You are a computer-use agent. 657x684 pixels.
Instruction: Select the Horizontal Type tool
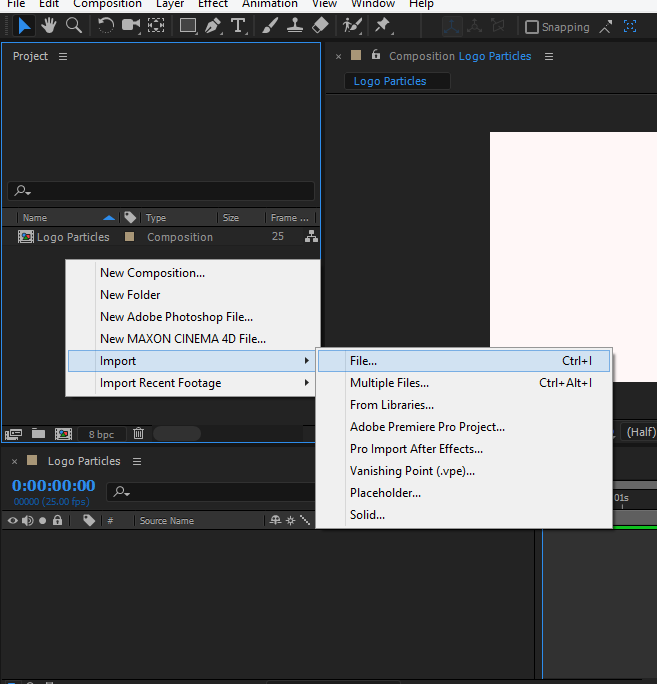click(x=238, y=26)
